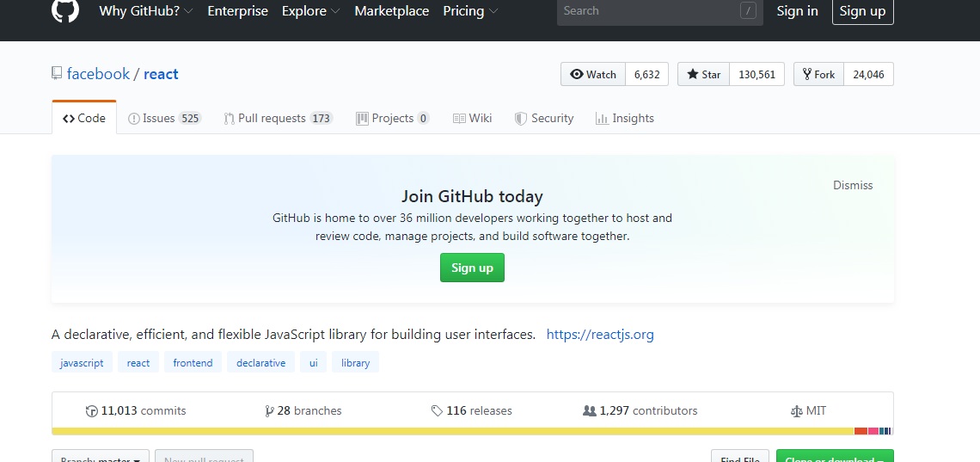Click the Find File button

click(740, 456)
